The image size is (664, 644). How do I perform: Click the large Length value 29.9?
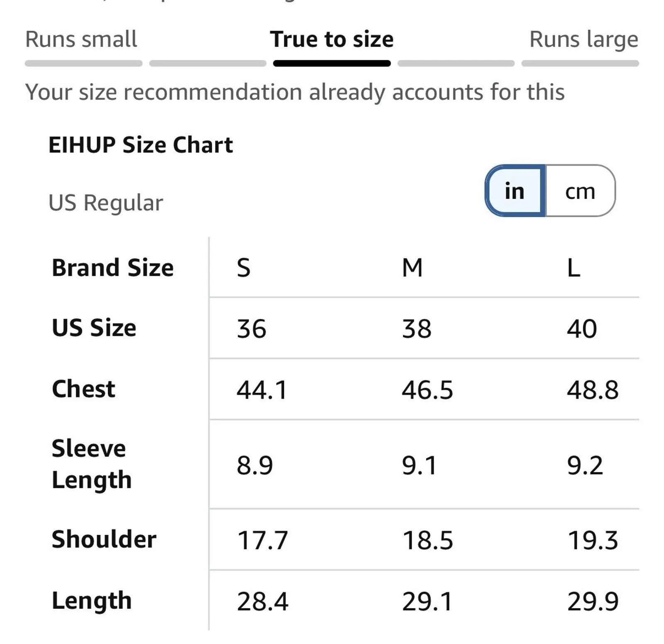tap(593, 601)
